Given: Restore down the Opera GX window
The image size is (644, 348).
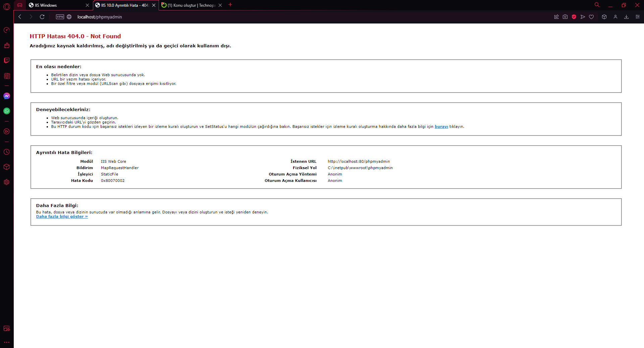Looking at the screenshot, I should [x=624, y=5].
